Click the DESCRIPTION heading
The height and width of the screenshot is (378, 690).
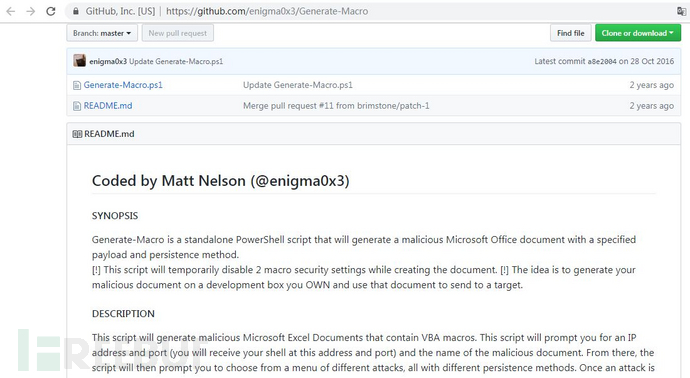click(x=123, y=314)
